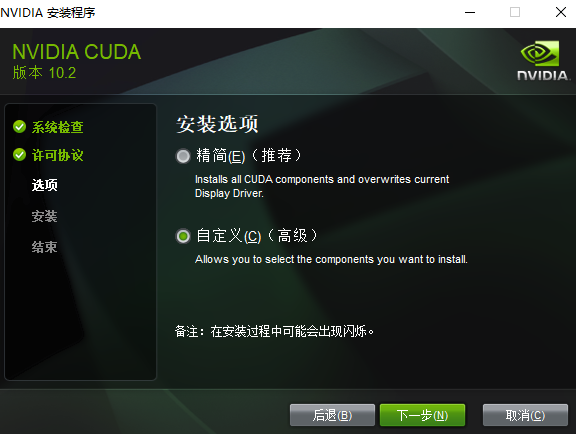The height and width of the screenshot is (434, 576).
Task: Click green checkmark beside 系统检查
Action: coord(19,127)
